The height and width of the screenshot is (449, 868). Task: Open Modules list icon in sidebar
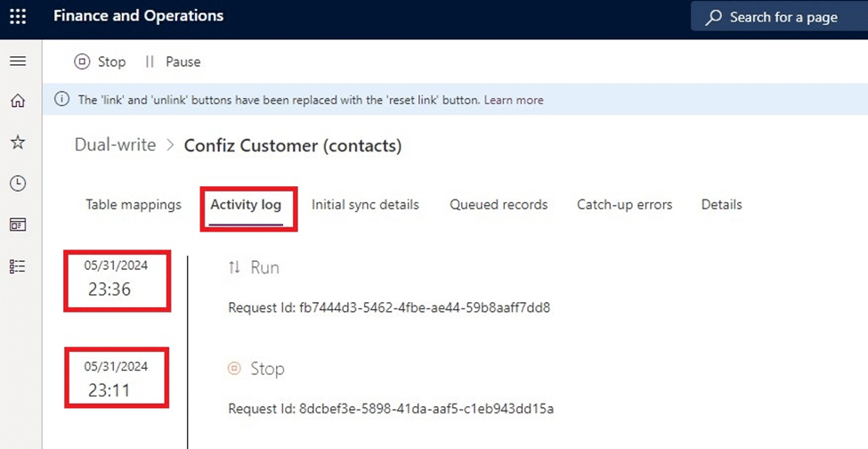coord(18,266)
